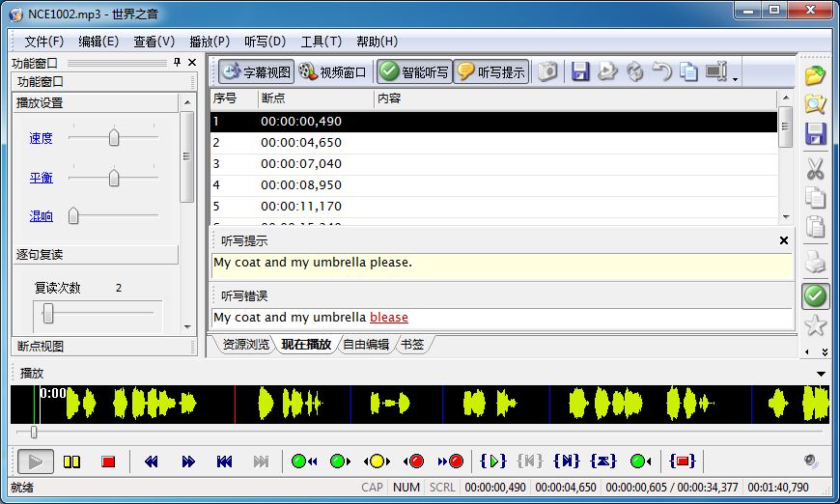Viewport: 840px width, 504px height.
Task: Select row 3 with breakpoint 00:00:07,040
Action: coord(493,164)
